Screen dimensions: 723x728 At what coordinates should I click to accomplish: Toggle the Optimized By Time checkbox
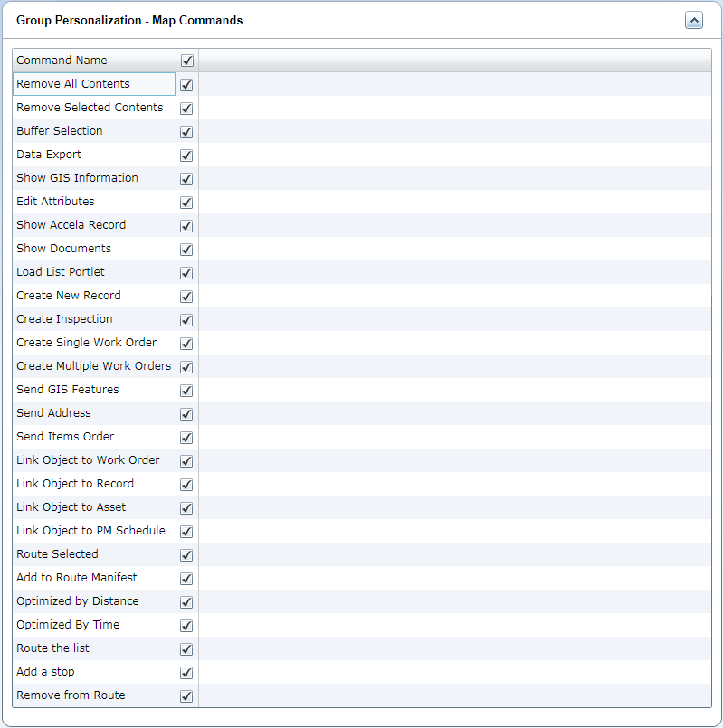click(x=187, y=626)
